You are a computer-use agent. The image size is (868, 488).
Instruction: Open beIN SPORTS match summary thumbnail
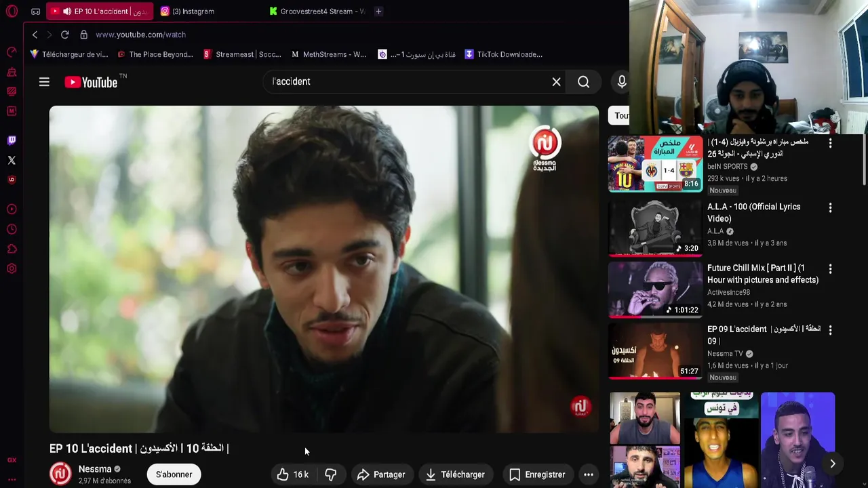[655, 164]
